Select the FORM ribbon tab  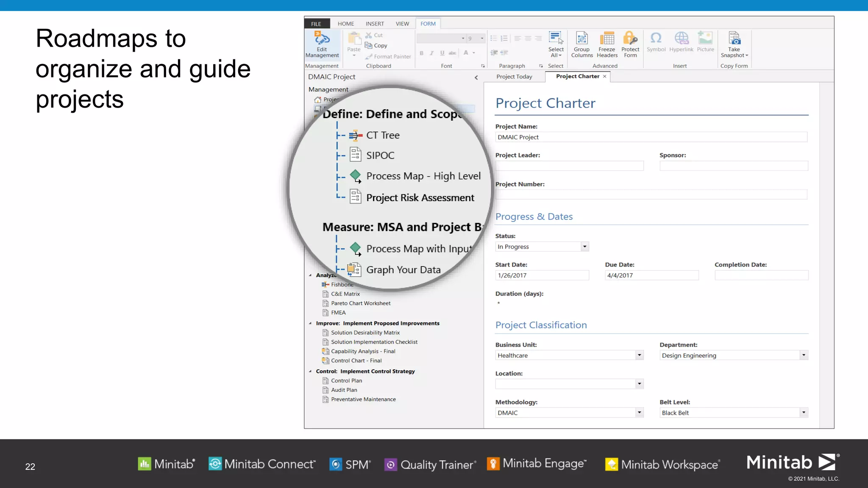[428, 24]
